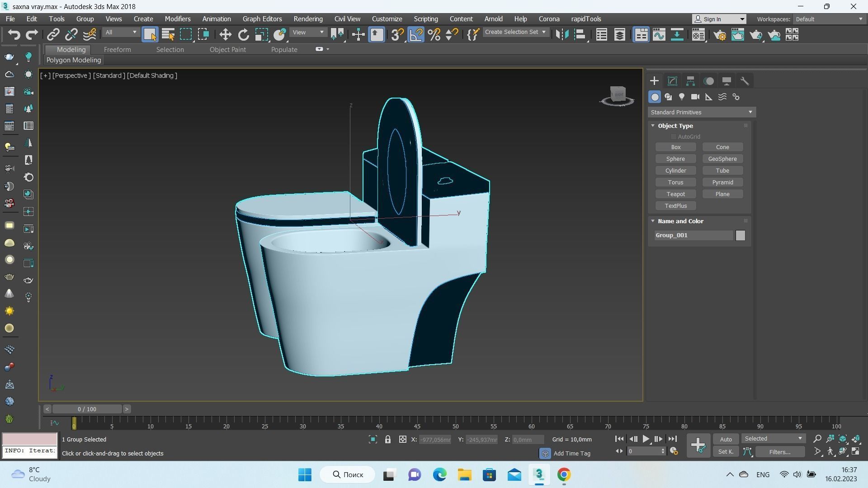This screenshot has width=868, height=488.
Task: Toggle the 3D Snaps button
Action: (397, 35)
